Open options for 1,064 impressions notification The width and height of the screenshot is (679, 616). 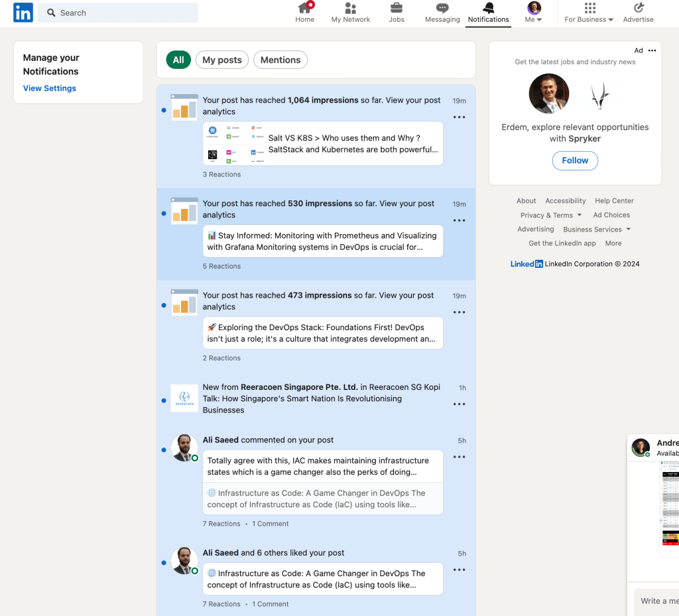(459, 117)
